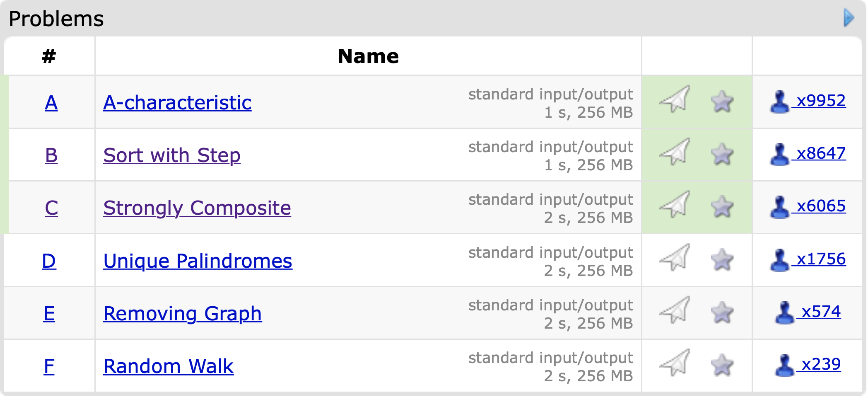Click submit icon for Sort with Step
Screen dimensions: 868x397
click(675, 152)
